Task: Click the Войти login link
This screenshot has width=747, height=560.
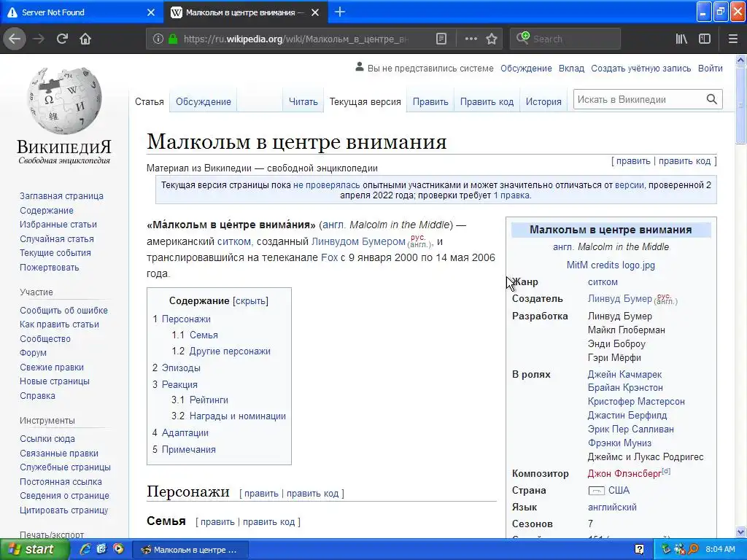Action: pos(711,68)
